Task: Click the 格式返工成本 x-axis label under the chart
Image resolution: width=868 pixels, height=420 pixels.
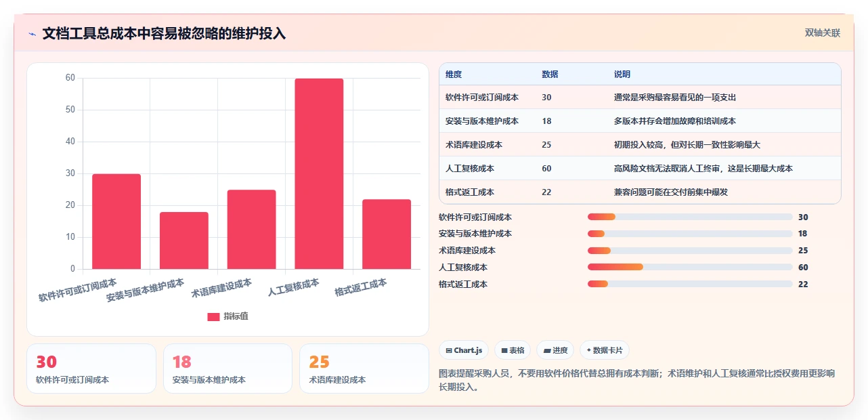Action: pyautogui.click(x=361, y=288)
